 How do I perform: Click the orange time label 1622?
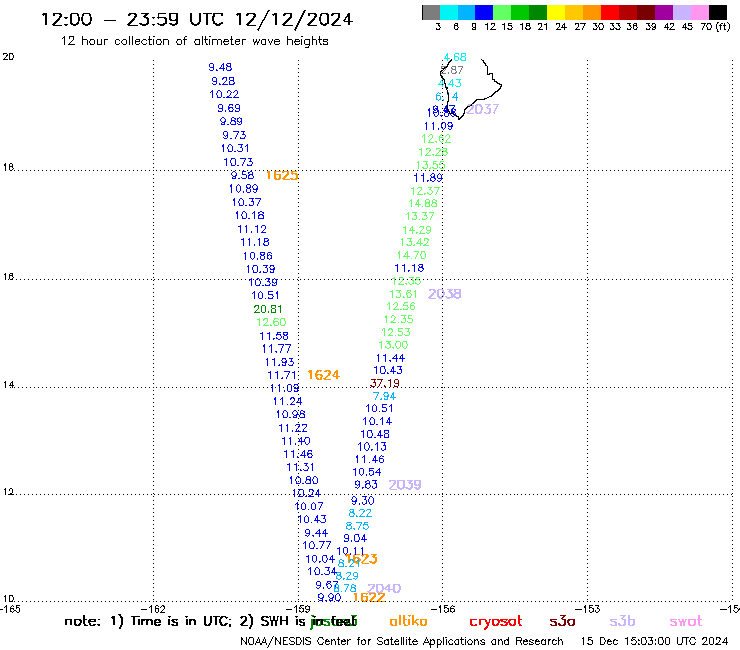point(369,598)
